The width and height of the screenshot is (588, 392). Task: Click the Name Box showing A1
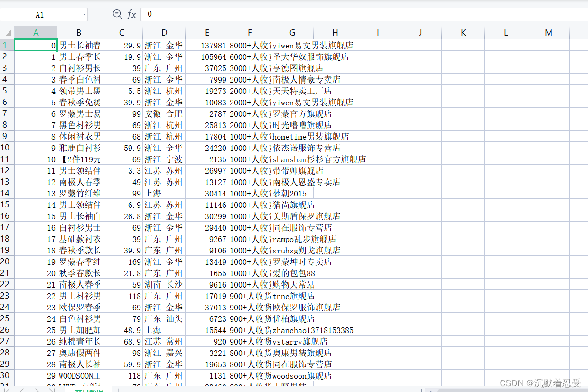[x=40, y=15]
